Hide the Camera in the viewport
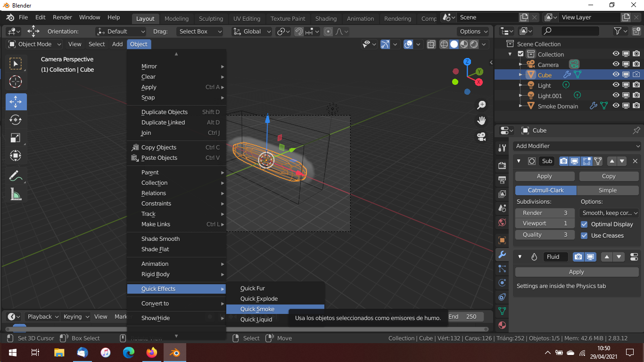 coord(616,65)
